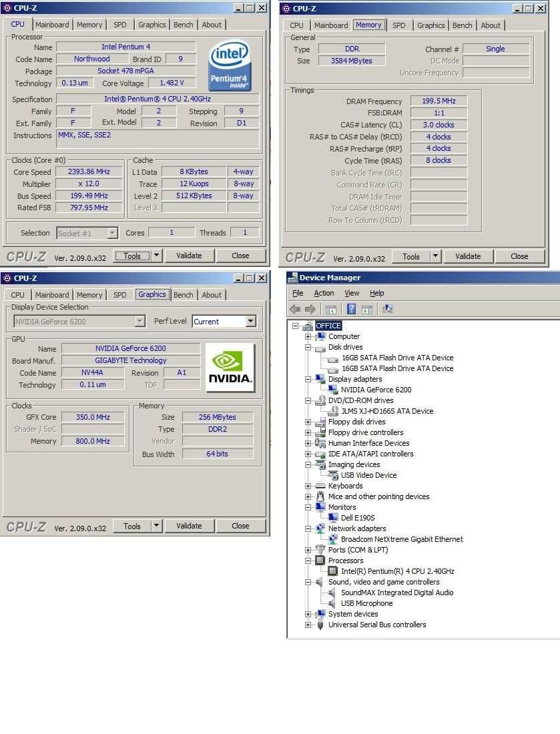Image resolution: width=560 pixels, height=734 pixels.
Task: Open the Perf Level Current dropdown
Action: (x=251, y=321)
